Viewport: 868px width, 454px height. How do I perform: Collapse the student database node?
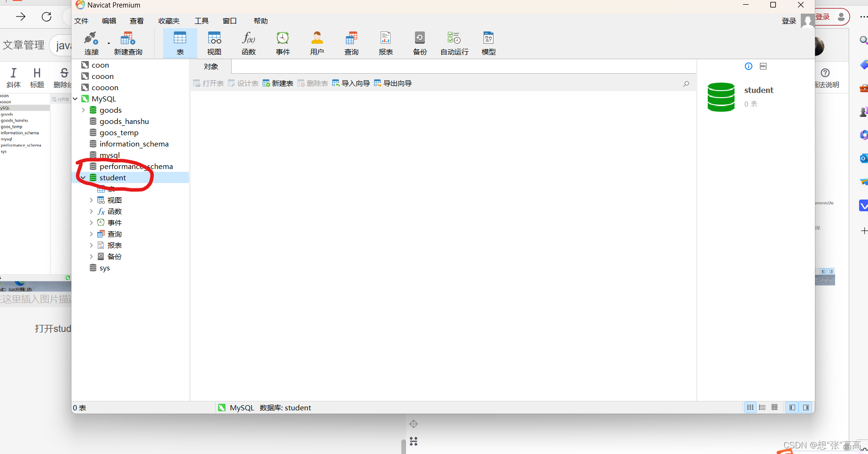click(83, 178)
